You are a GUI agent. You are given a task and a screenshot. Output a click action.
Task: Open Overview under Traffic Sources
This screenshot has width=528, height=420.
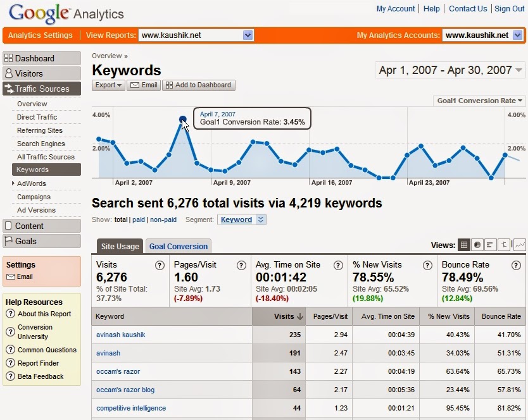click(x=32, y=104)
